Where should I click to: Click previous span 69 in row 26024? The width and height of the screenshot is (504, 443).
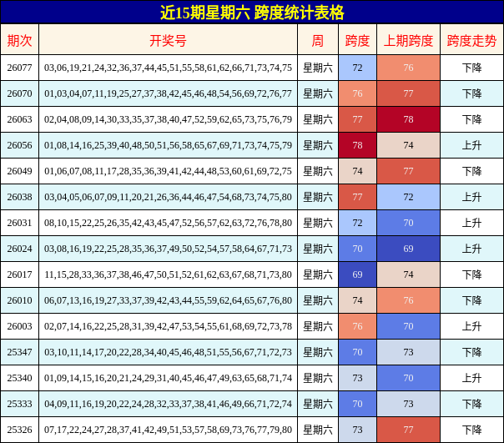coord(408,249)
